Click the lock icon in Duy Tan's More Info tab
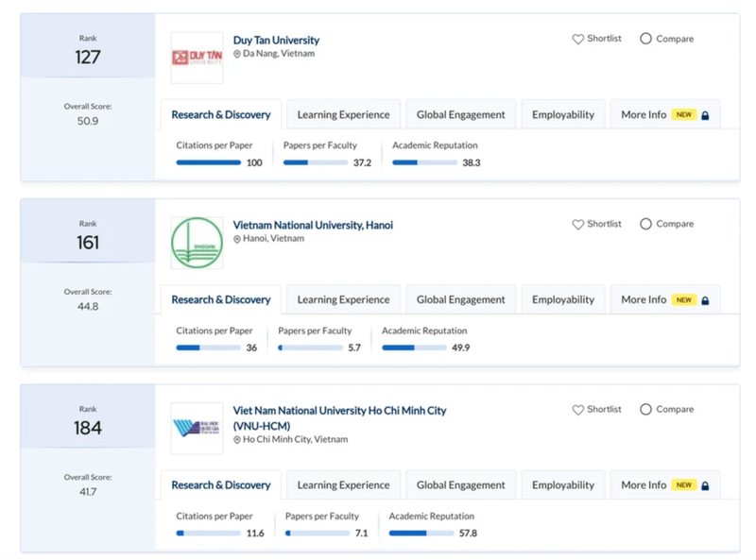756x560 pixels. coord(705,115)
